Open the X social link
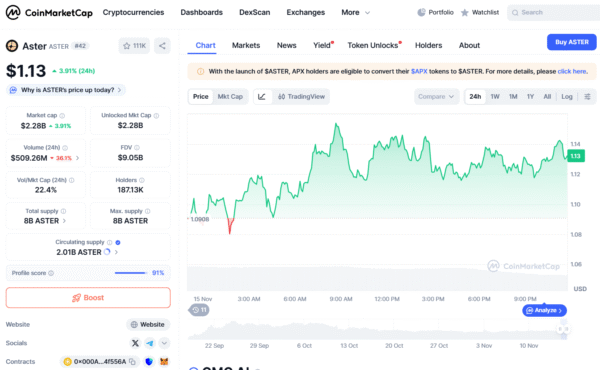 pos(135,343)
